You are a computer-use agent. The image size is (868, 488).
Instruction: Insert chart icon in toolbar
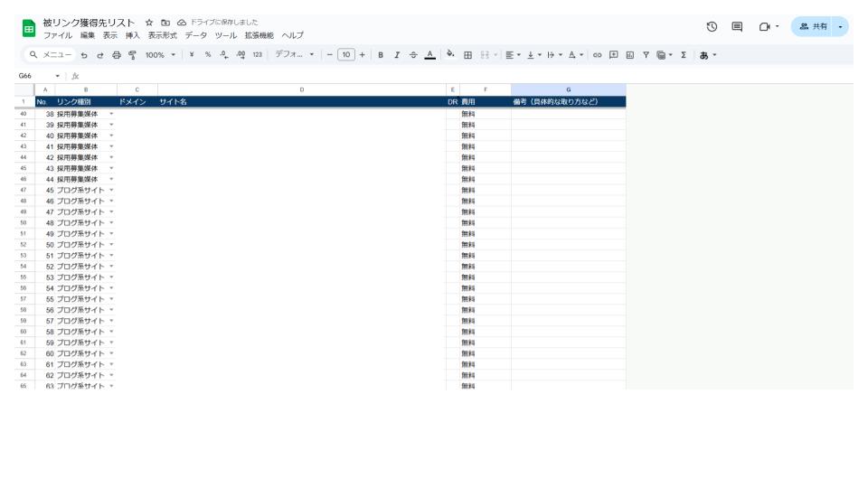point(630,55)
